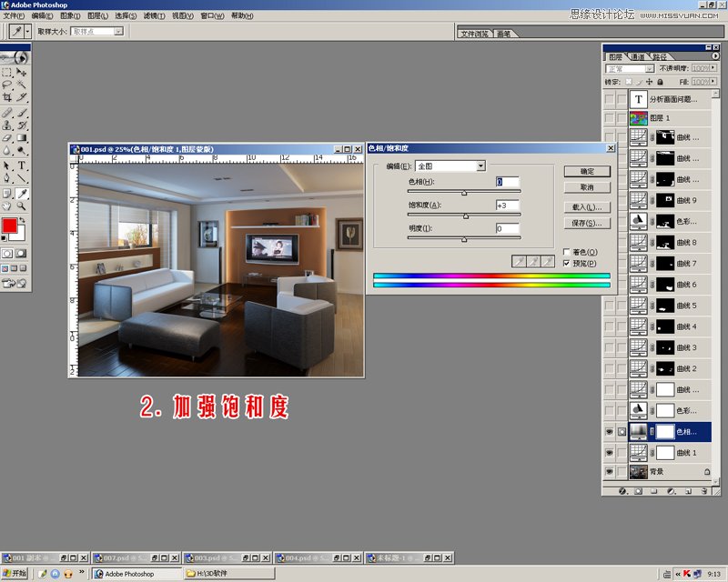
Task: Adjust the Hue slider handle
Action: pyautogui.click(x=464, y=193)
